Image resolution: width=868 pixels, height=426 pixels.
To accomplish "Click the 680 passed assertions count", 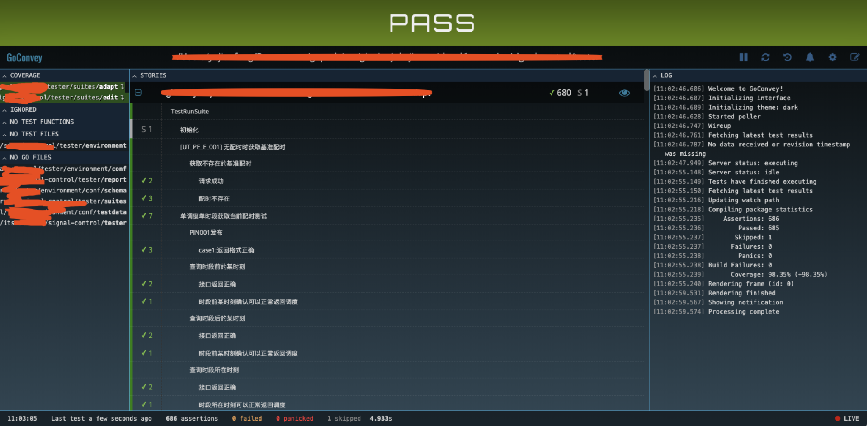I will click(560, 93).
